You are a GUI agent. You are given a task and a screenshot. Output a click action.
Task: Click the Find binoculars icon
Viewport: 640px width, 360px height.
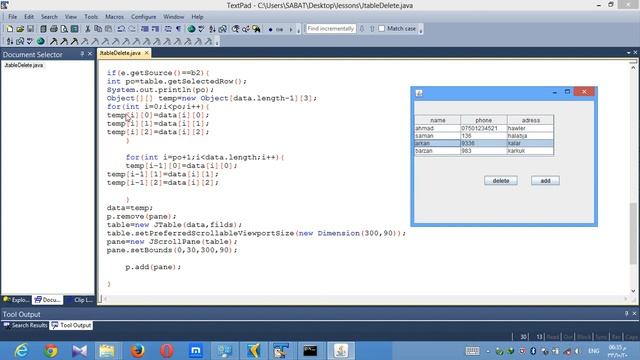pos(236,29)
